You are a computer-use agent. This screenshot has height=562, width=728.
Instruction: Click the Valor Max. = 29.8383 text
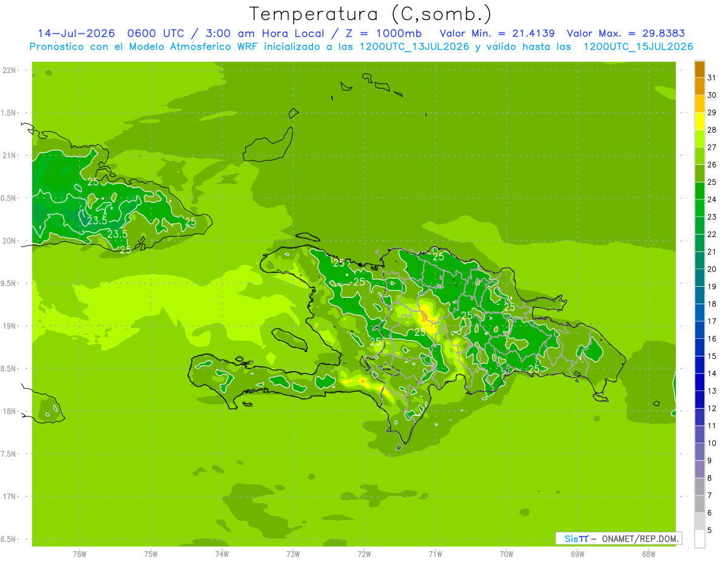pos(626,33)
